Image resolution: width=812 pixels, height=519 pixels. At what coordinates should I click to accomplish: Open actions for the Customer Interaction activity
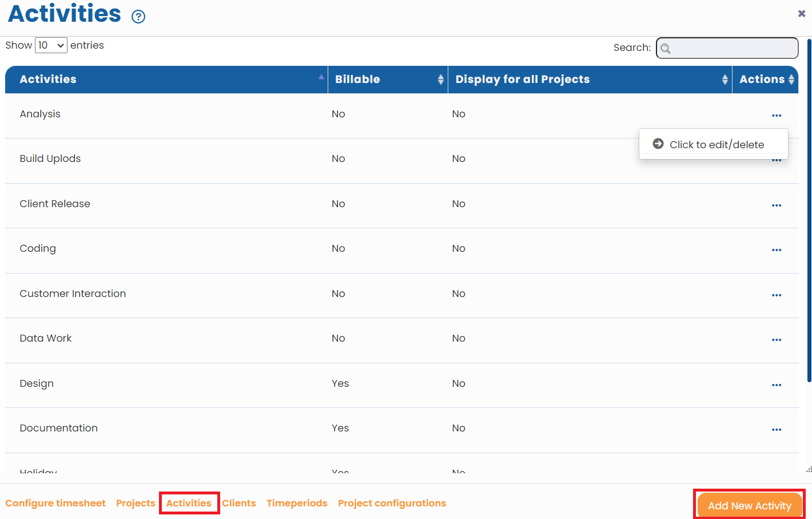[777, 295]
